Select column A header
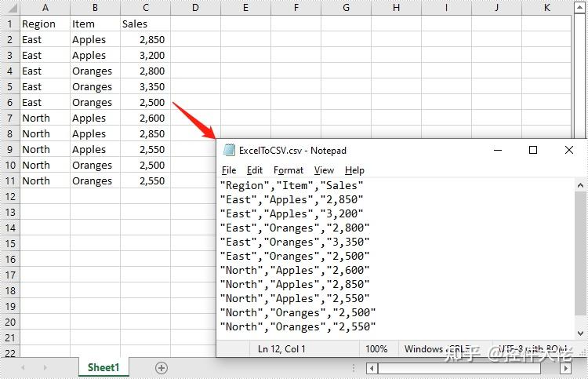This screenshot has width=588, height=379. (45, 8)
